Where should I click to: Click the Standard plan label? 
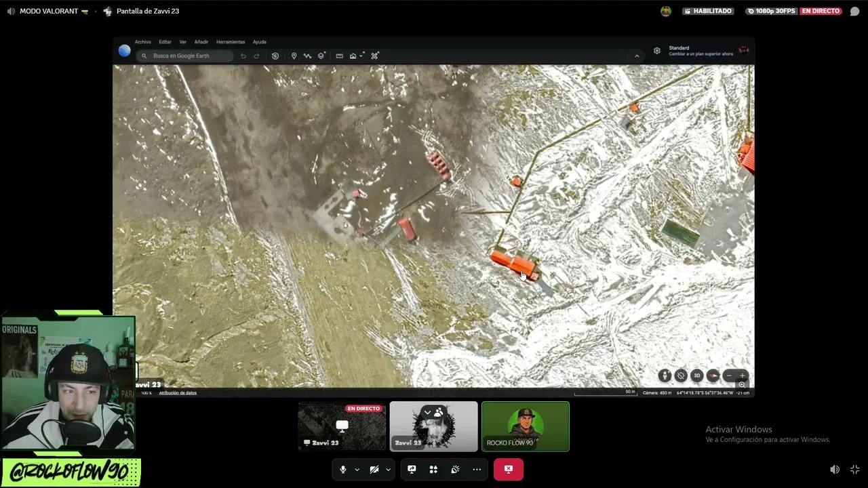[x=679, y=48]
